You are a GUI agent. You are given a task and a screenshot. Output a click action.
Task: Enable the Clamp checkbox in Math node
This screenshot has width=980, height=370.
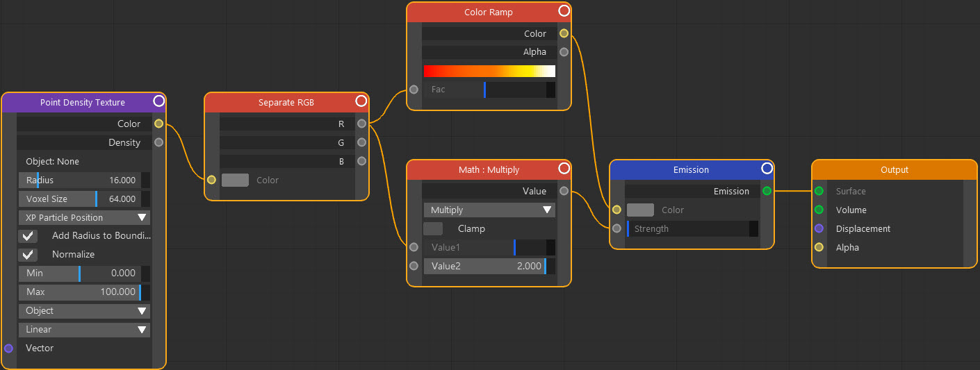[x=433, y=228]
